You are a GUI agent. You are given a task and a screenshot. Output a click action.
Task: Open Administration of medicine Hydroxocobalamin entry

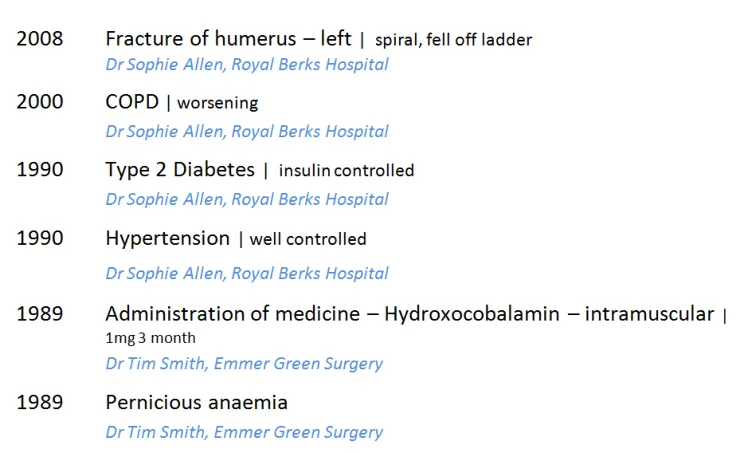coord(410,314)
